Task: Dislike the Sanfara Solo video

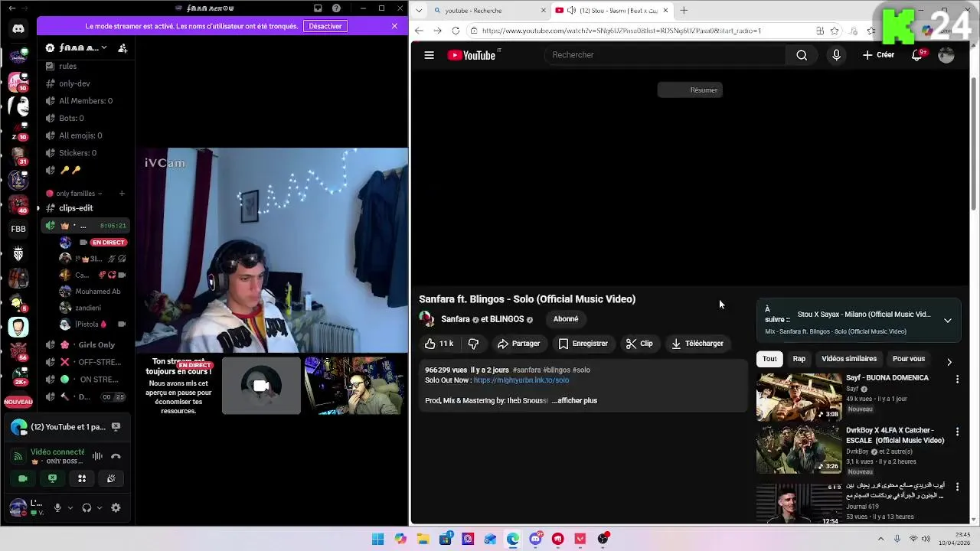Action: click(x=473, y=344)
